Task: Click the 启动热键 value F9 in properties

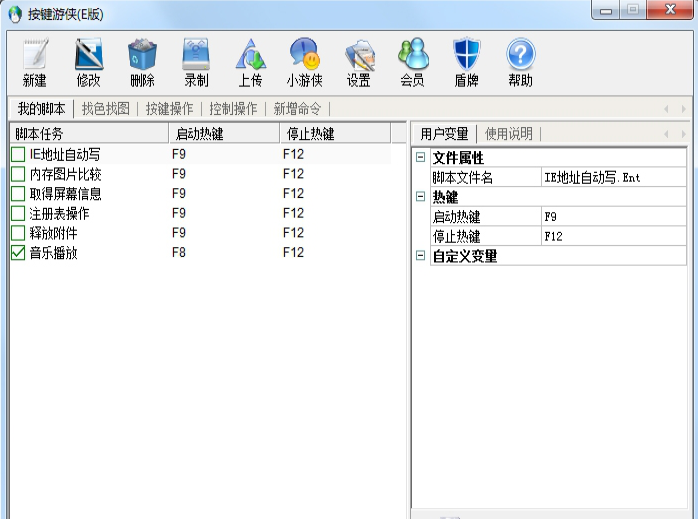Action: coord(613,217)
